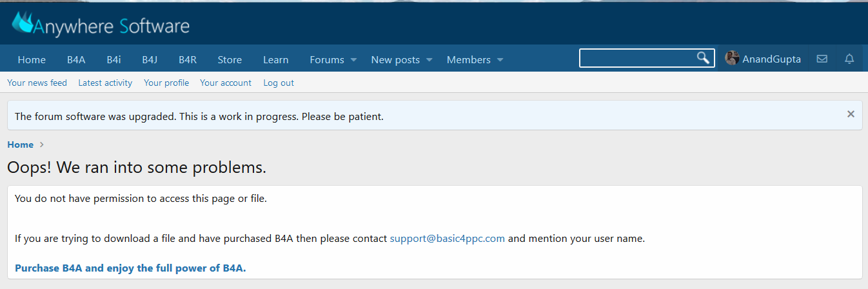
Task: Open Your news feed link
Action: [37, 83]
